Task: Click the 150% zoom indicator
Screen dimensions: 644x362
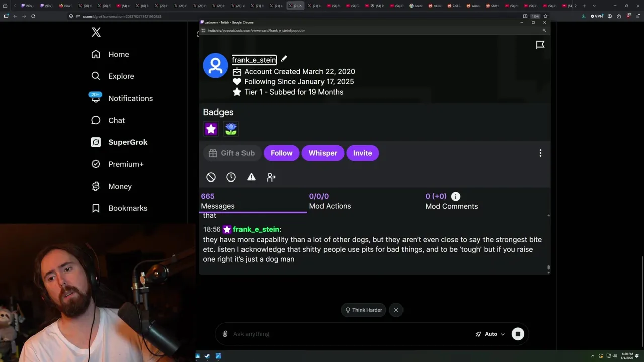Action: pyautogui.click(x=535, y=16)
